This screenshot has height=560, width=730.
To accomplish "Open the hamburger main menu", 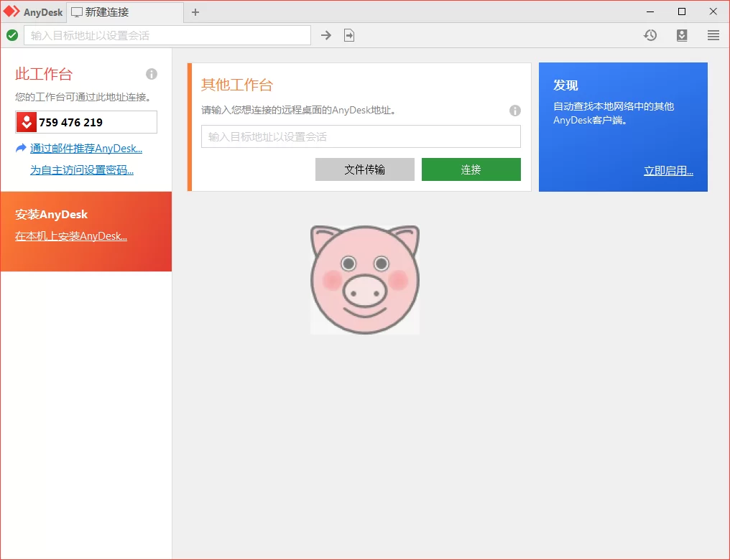I will (x=713, y=35).
